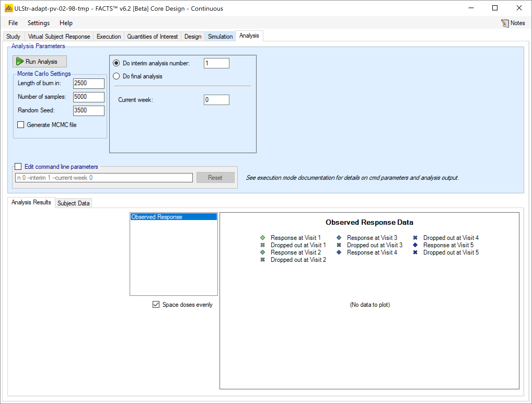This screenshot has height=404, width=532.
Task: Enable Edit command line parameters checkbox
Action: point(18,166)
